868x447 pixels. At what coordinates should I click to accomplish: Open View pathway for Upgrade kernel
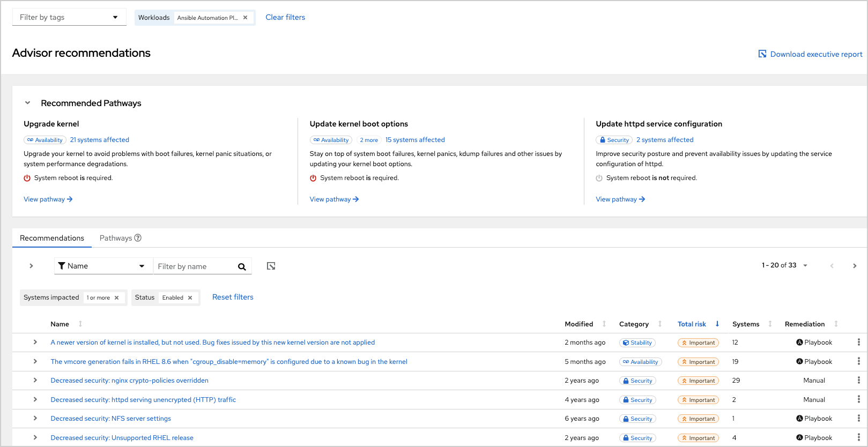(48, 199)
